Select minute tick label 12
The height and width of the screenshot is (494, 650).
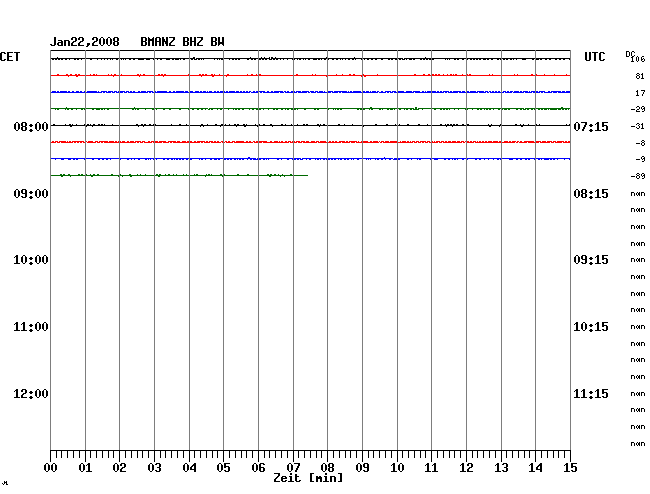coord(466,468)
